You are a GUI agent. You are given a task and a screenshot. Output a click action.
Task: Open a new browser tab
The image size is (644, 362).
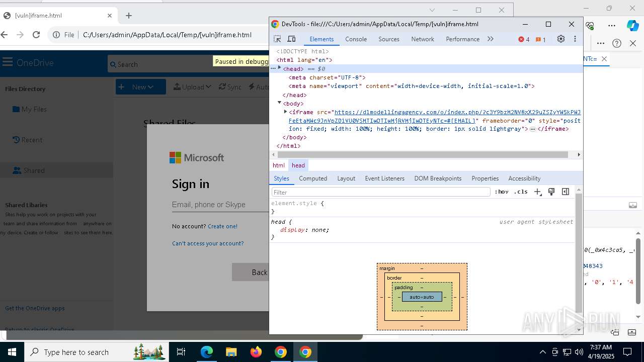click(x=129, y=16)
